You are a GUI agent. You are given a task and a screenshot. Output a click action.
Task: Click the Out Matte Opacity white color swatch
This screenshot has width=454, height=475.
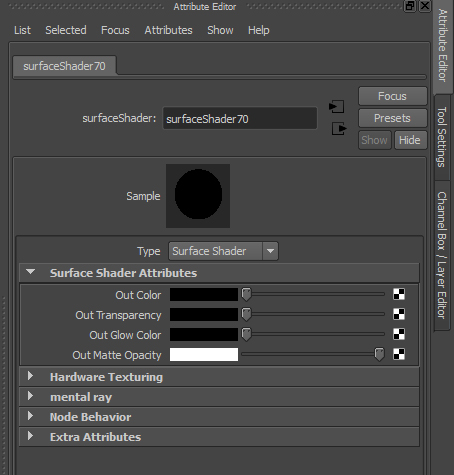[204, 354]
